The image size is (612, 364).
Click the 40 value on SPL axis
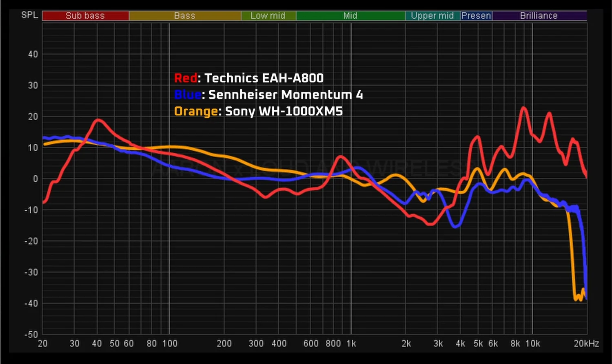33,54
